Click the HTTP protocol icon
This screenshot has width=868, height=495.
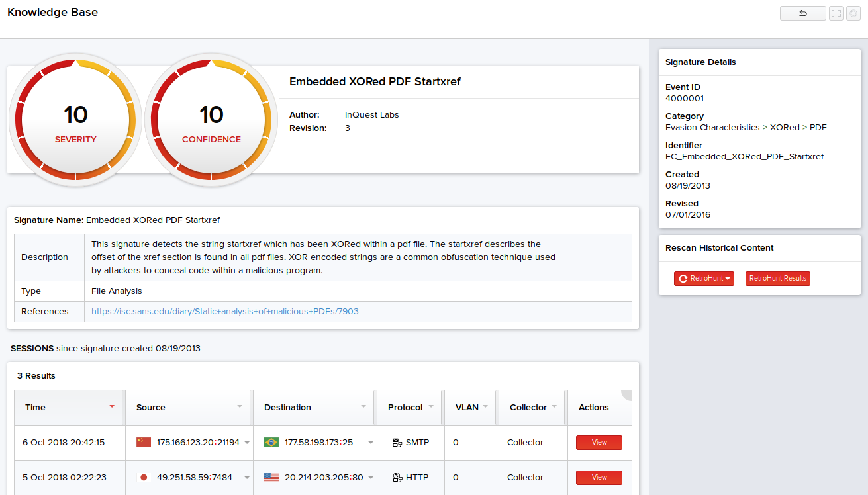pyautogui.click(x=397, y=478)
